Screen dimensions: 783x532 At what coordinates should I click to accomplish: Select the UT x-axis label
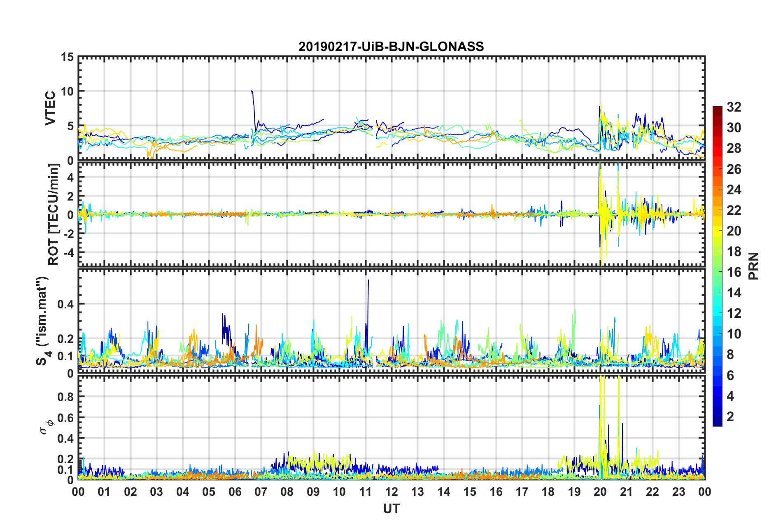[x=391, y=509]
